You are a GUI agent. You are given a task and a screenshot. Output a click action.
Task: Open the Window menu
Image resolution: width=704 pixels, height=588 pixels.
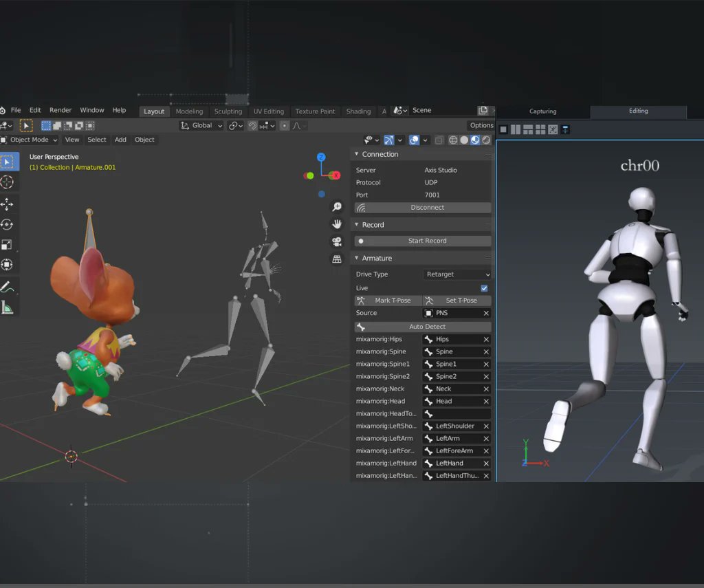coord(91,110)
